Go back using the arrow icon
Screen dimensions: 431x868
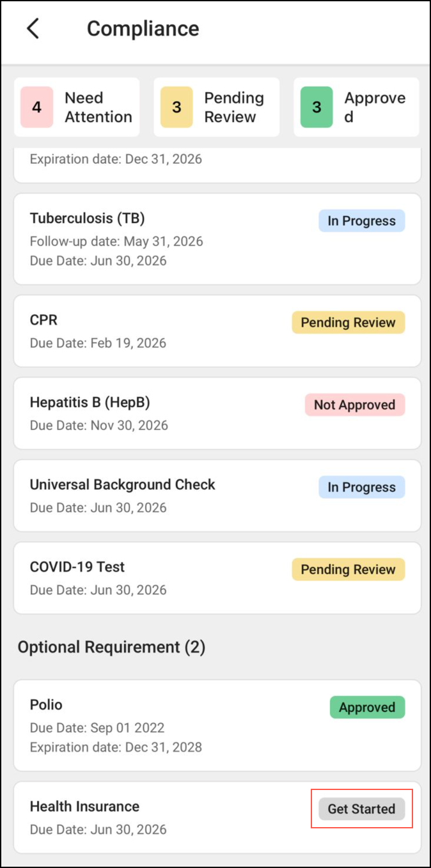pyautogui.click(x=33, y=29)
